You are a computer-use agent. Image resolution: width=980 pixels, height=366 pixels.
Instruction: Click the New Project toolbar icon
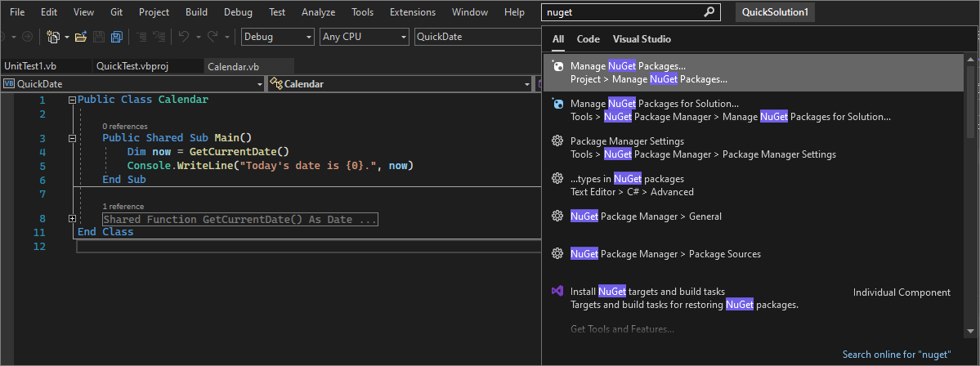[54, 37]
